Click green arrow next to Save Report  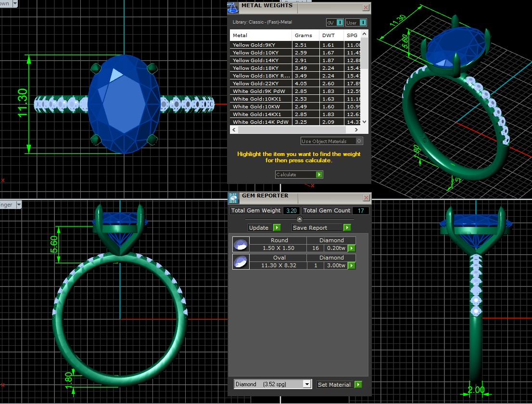point(347,228)
